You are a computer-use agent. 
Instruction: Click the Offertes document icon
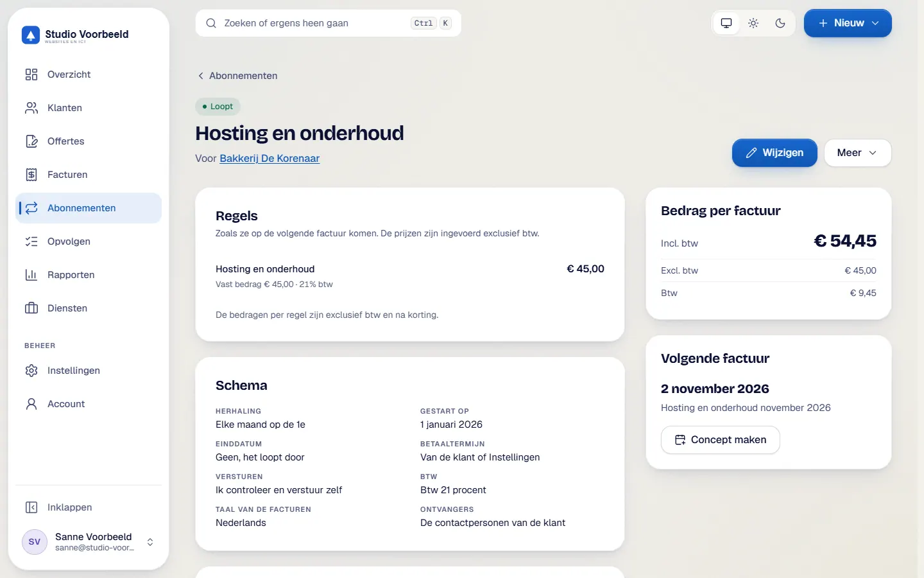[31, 141]
